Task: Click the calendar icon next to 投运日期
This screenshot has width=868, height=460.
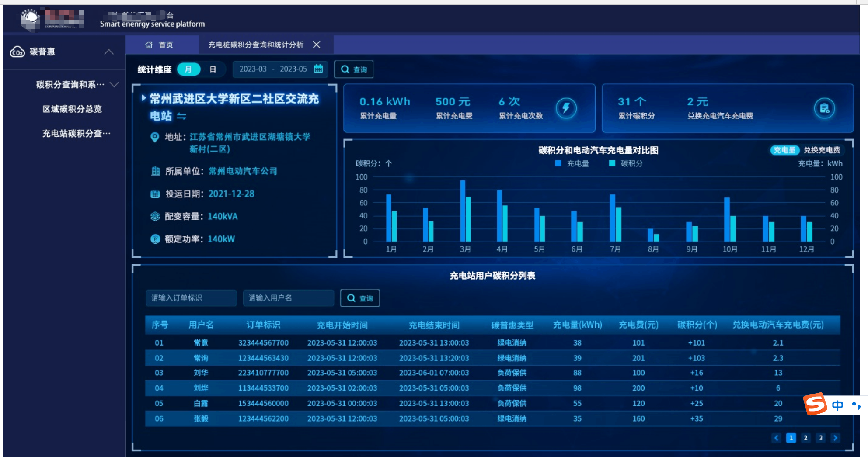Action: click(155, 194)
